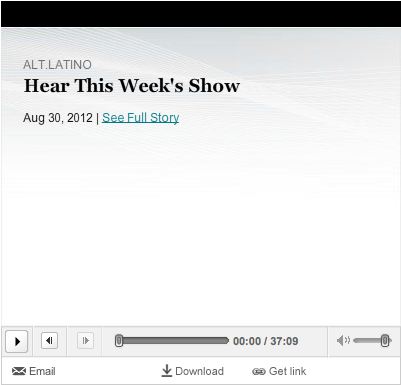The width and height of the screenshot is (401, 385).
Task: Skip to the next track
Action: 85,341
